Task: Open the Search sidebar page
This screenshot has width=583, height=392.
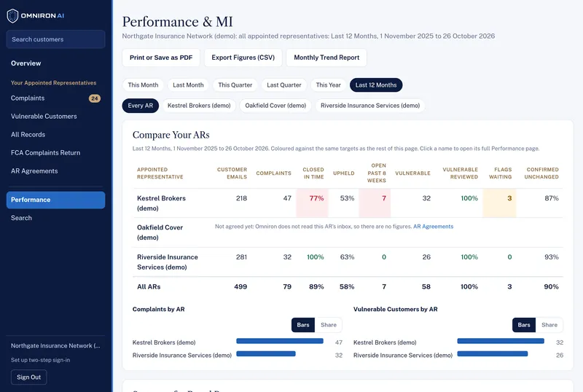Action: [21, 218]
